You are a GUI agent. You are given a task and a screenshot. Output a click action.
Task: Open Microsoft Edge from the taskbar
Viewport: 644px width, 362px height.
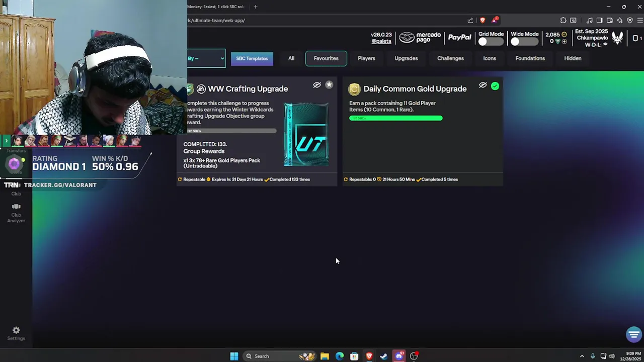coord(340,356)
